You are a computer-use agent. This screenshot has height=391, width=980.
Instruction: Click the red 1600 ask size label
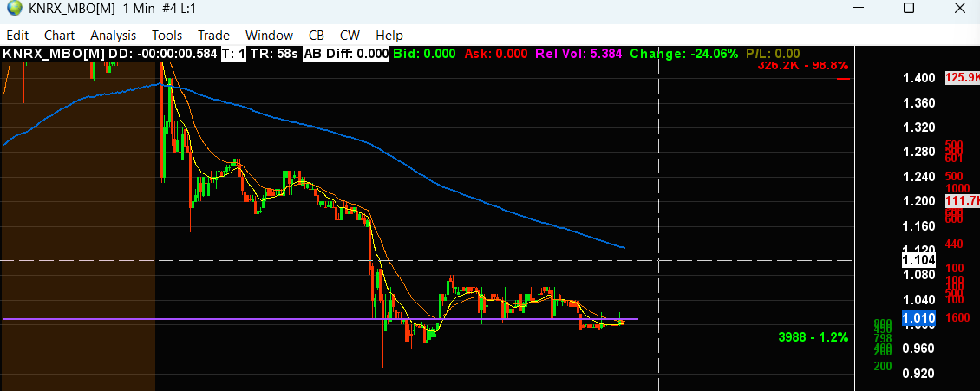coord(957,318)
